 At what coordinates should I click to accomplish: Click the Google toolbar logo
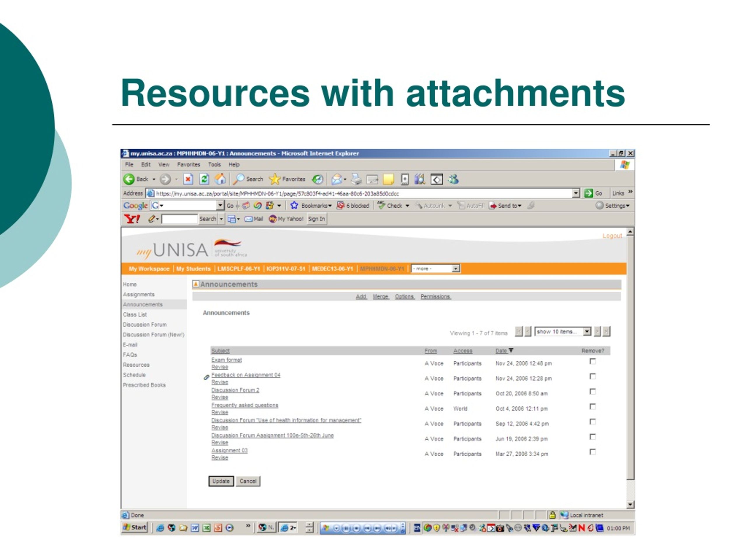click(x=135, y=206)
